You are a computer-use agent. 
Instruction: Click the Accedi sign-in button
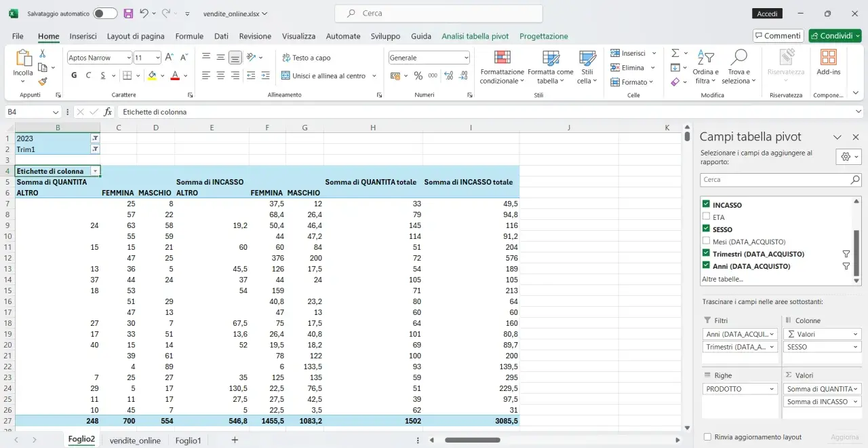(x=767, y=14)
